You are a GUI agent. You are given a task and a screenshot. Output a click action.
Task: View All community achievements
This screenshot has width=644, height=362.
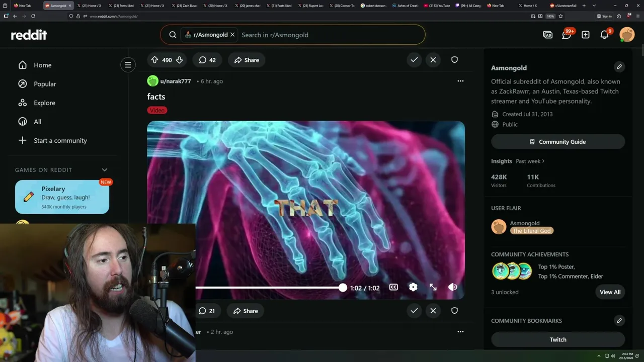click(x=610, y=292)
